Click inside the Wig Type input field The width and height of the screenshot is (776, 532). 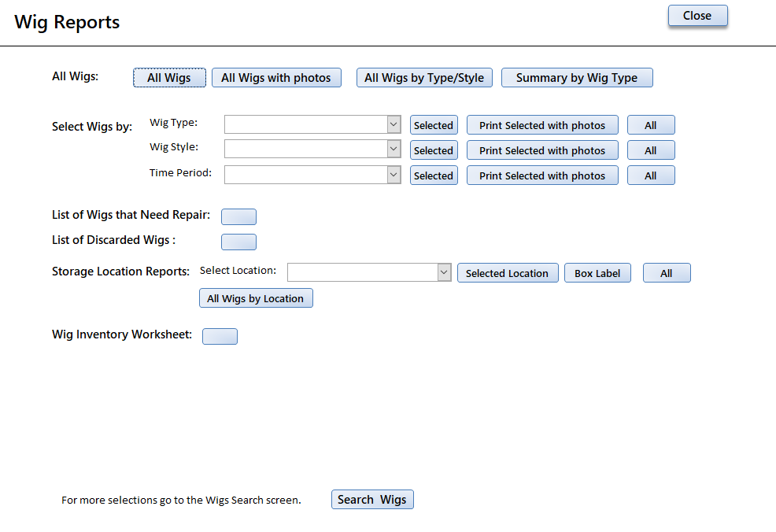(306, 124)
